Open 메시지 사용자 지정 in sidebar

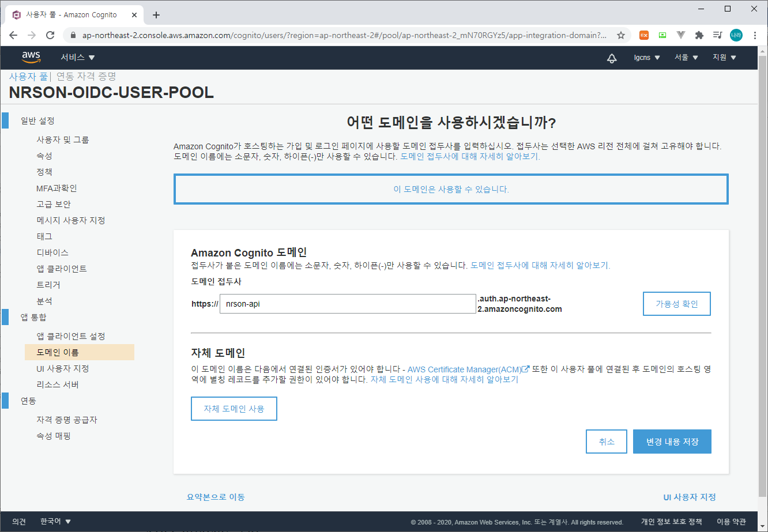71,220
